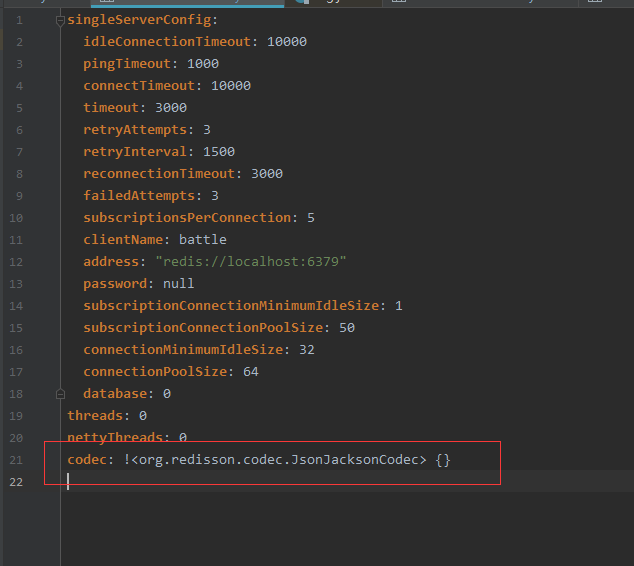Click the password key

(115, 284)
